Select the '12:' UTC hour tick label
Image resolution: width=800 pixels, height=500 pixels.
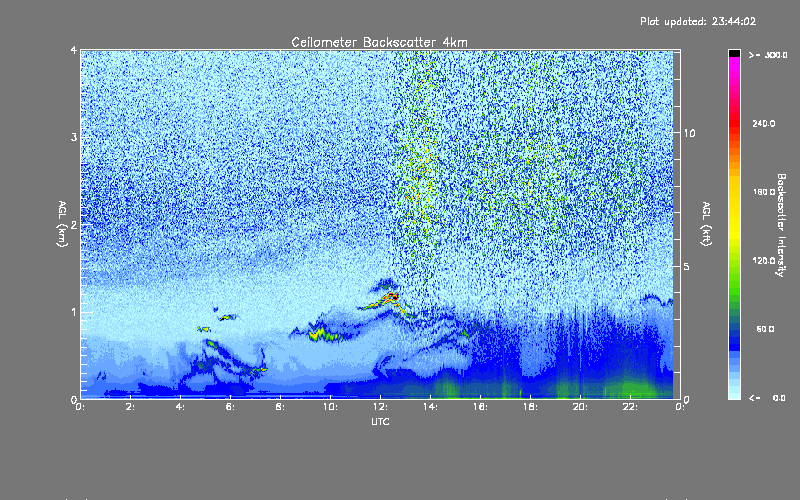pos(380,407)
